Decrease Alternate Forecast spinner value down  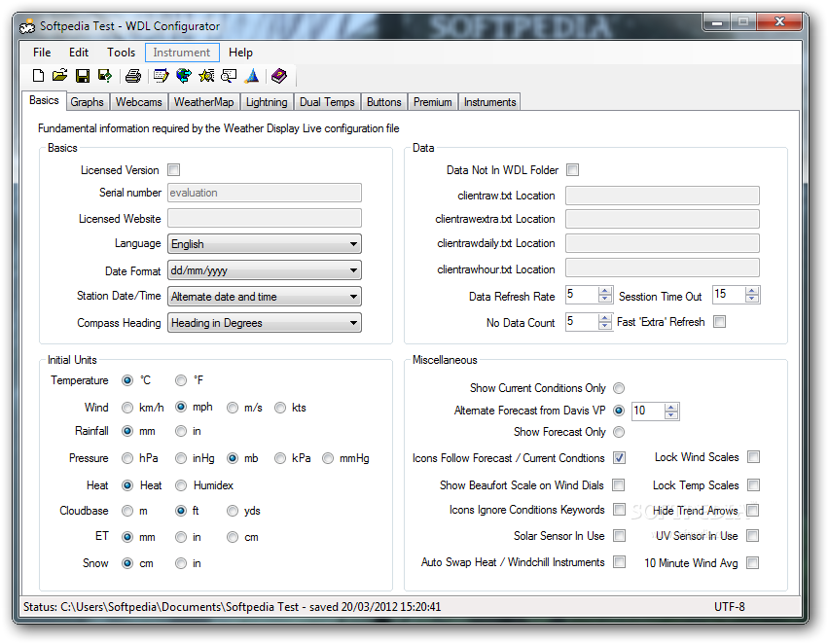[x=671, y=415]
